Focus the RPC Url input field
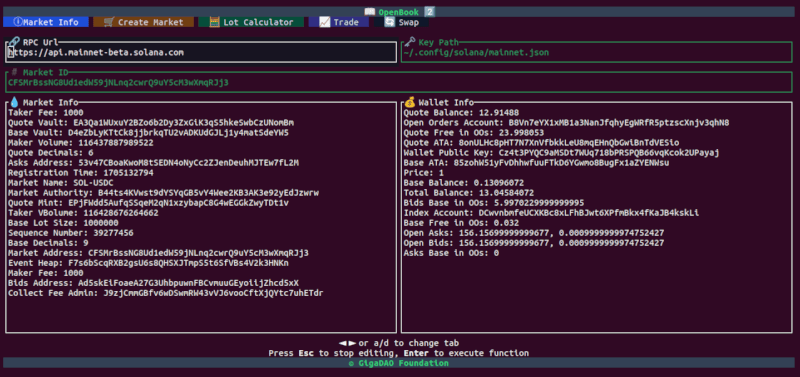800x377 pixels. [x=201, y=53]
